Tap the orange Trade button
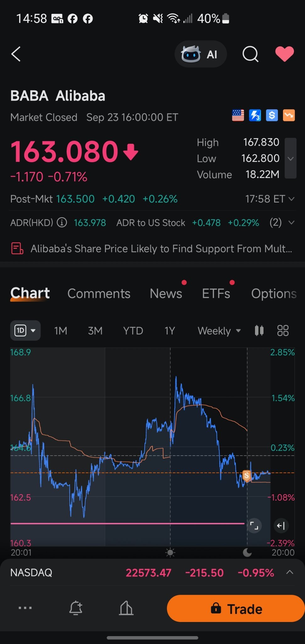 [236, 608]
